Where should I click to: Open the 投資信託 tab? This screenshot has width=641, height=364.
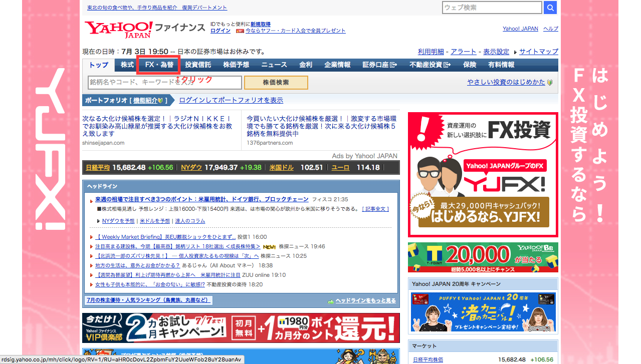(x=198, y=65)
